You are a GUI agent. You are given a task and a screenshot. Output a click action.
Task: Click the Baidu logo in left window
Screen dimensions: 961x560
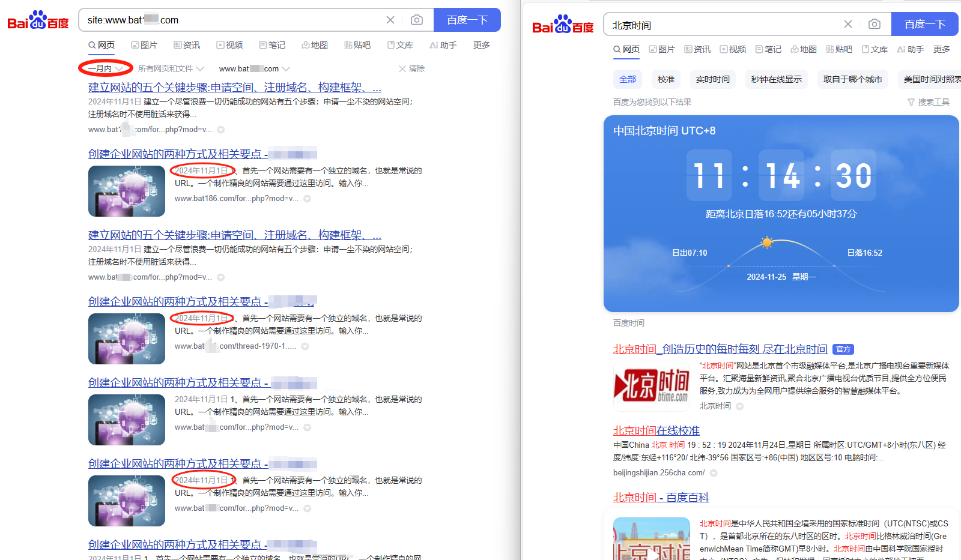pyautogui.click(x=38, y=20)
